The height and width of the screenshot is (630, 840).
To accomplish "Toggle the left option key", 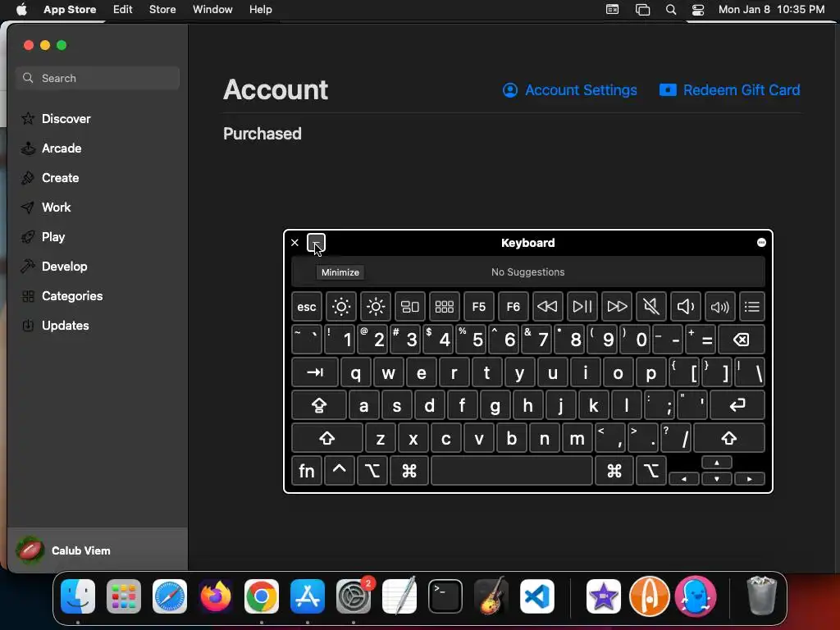I will 372,471.
